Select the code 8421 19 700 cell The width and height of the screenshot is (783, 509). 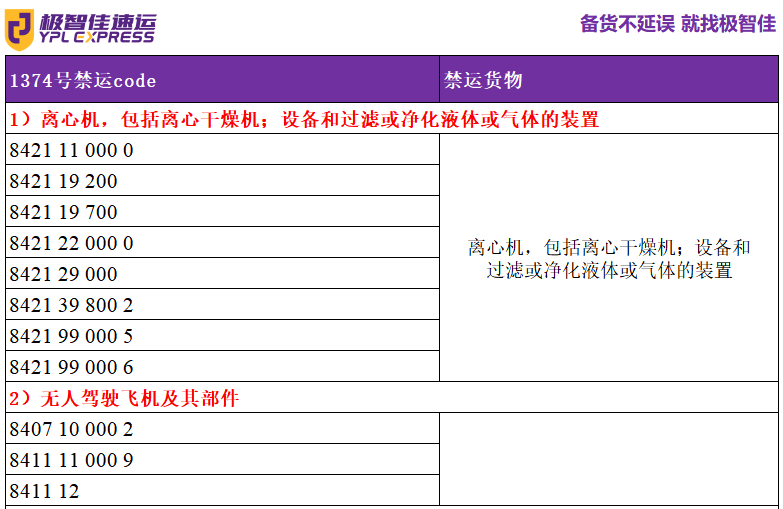coord(63,212)
